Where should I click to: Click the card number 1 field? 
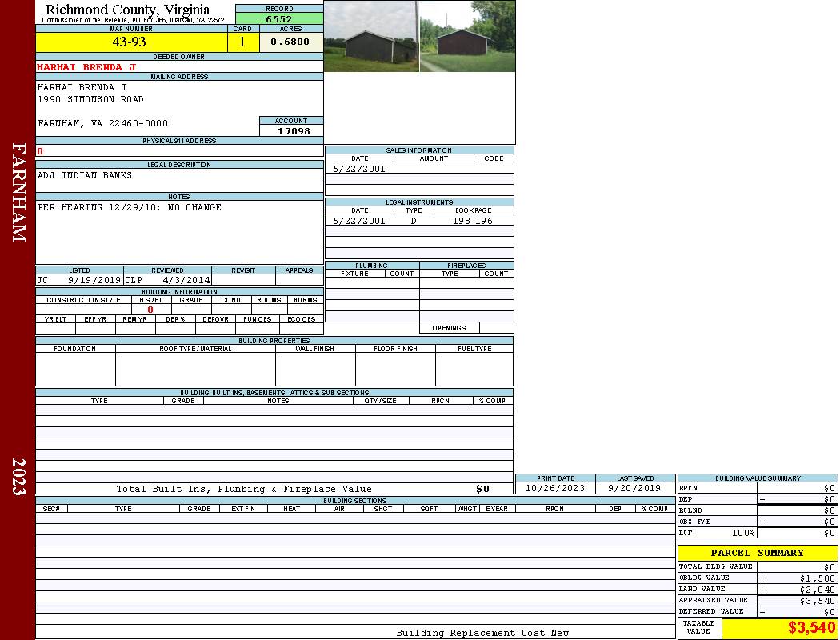pos(242,42)
